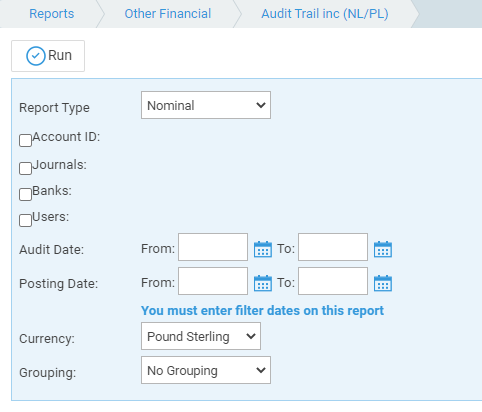The image size is (482, 412).
Task: Toggle the Users checkbox
Action: (25, 220)
